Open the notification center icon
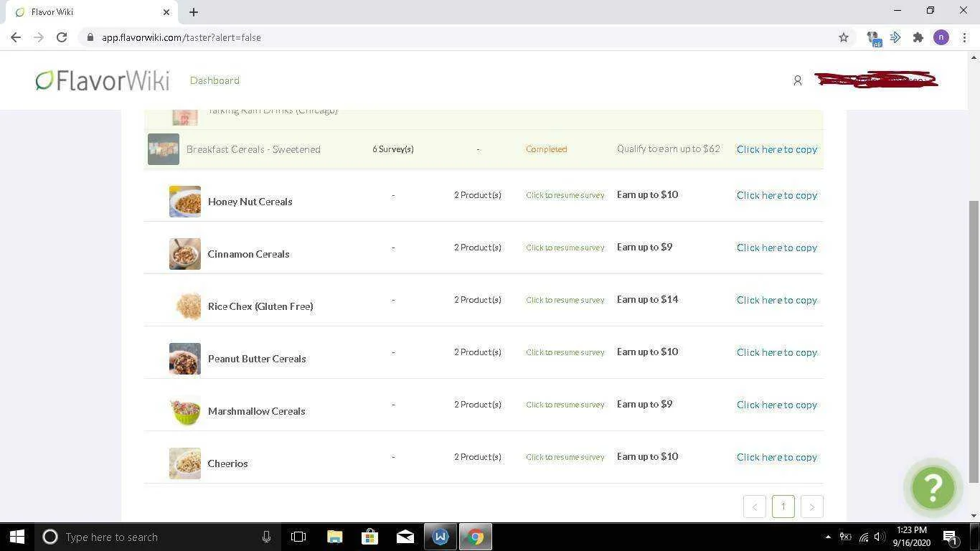This screenshot has width=980, height=551. coord(951,537)
